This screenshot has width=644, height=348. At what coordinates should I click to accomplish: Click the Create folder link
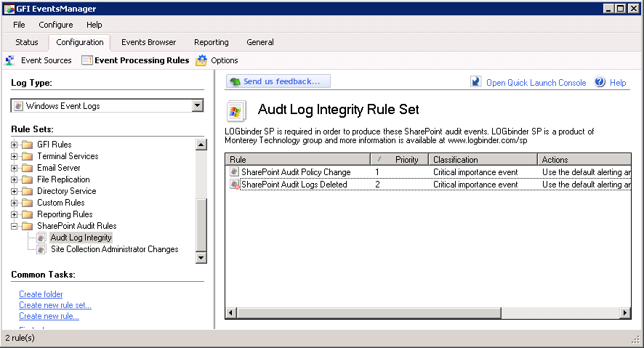41,294
